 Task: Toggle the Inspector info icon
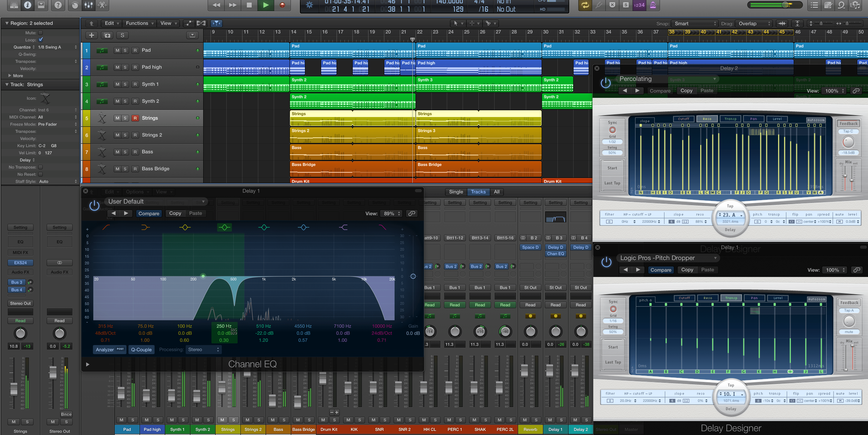[28, 5]
